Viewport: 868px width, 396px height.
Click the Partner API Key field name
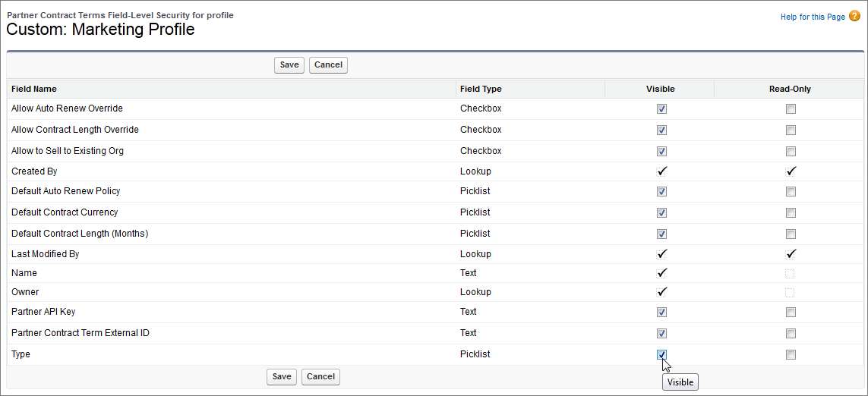(x=43, y=311)
